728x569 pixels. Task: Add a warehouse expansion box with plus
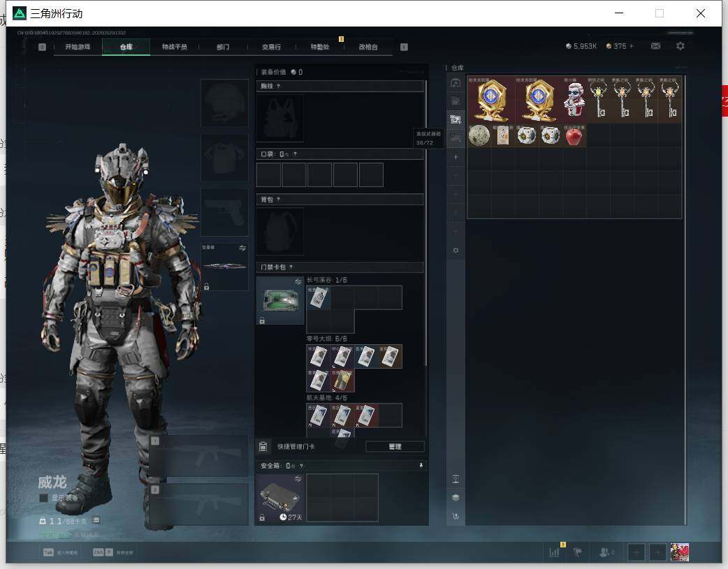coord(456,157)
